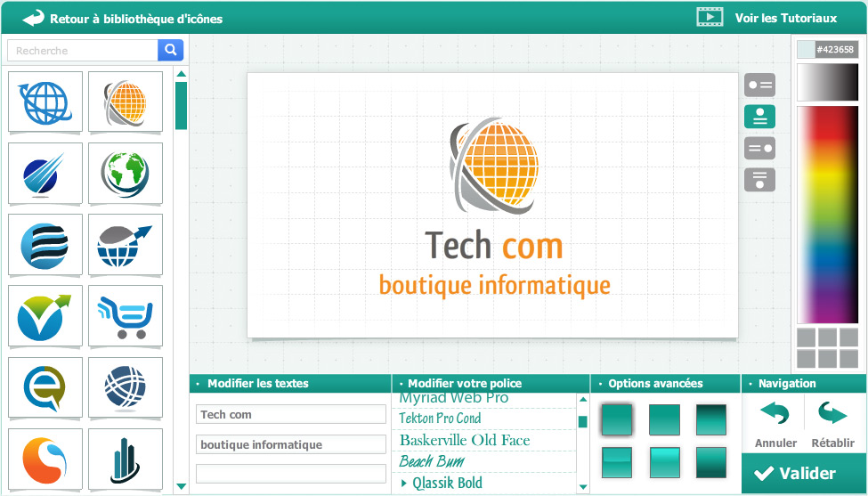The width and height of the screenshot is (868, 496).
Task: Go back via Retour à bibliothèque d'icônes
Action: [x=123, y=19]
